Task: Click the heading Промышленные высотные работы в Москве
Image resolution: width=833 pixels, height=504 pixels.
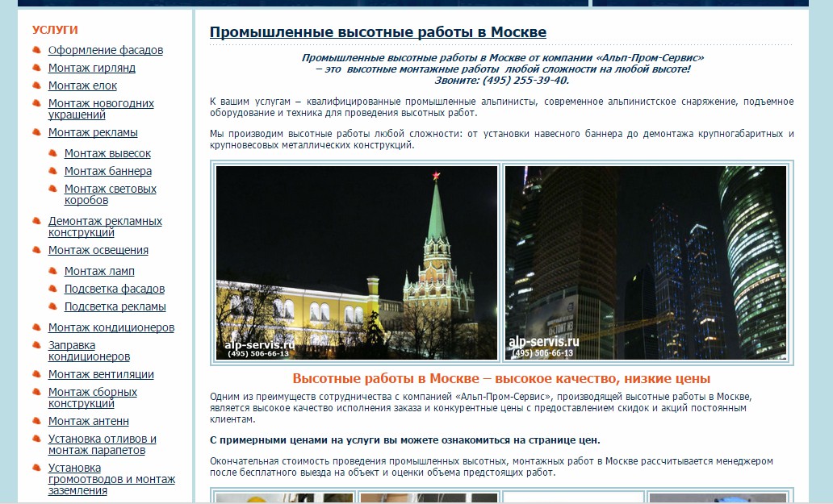Action: tap(378, 32)
